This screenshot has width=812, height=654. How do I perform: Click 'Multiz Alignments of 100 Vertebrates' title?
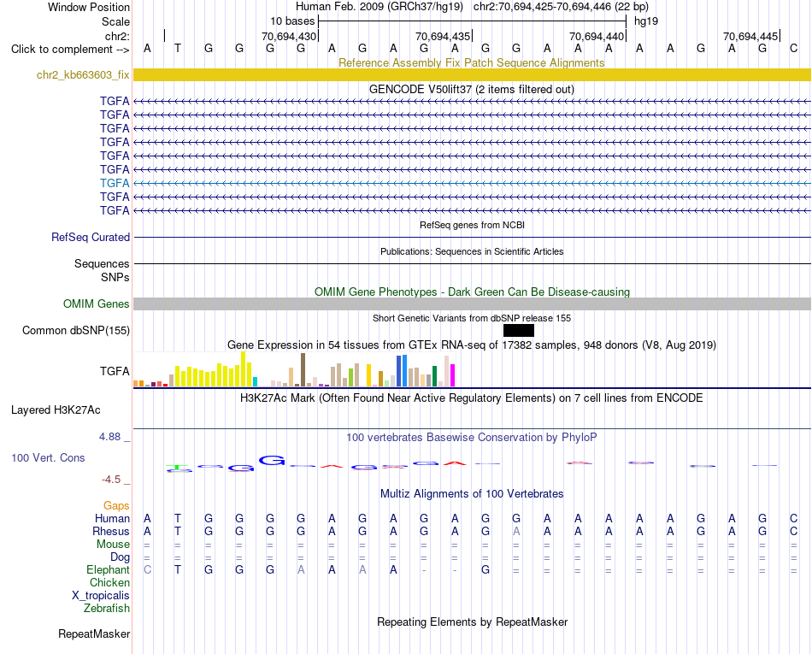pos(472,494)
